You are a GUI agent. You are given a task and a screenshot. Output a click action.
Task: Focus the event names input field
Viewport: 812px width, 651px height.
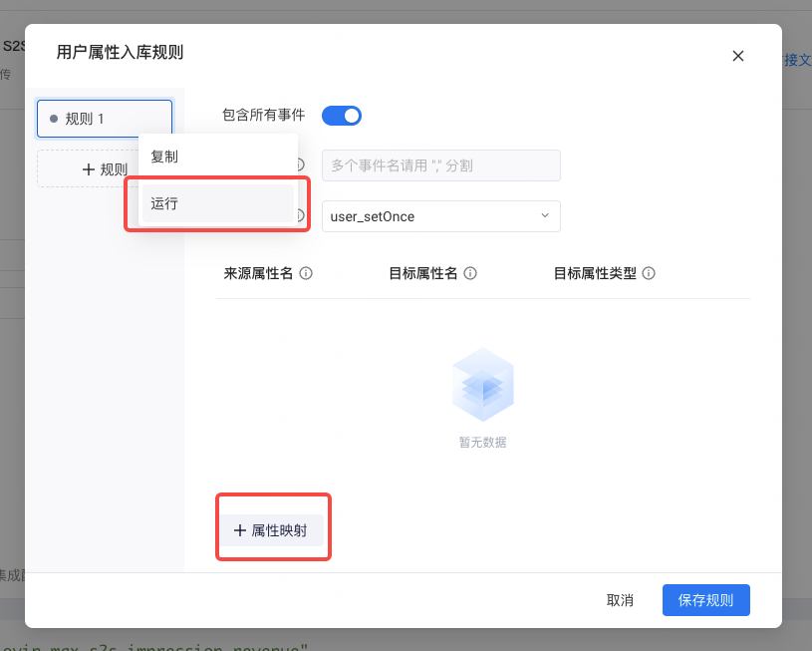[x=440, y=165]
